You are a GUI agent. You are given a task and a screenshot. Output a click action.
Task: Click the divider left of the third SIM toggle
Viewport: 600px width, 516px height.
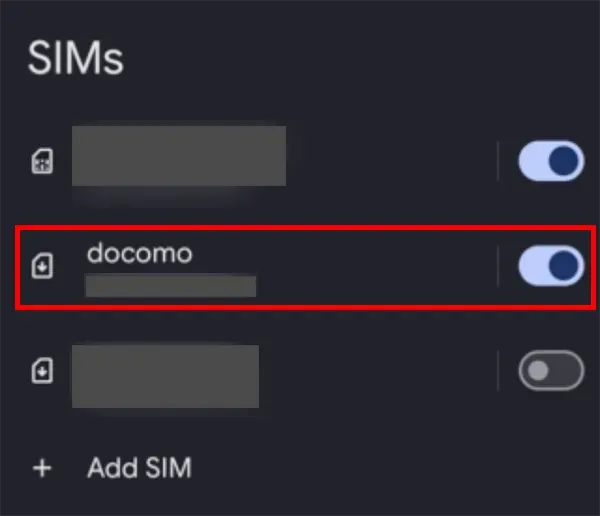tap(498, 372)
